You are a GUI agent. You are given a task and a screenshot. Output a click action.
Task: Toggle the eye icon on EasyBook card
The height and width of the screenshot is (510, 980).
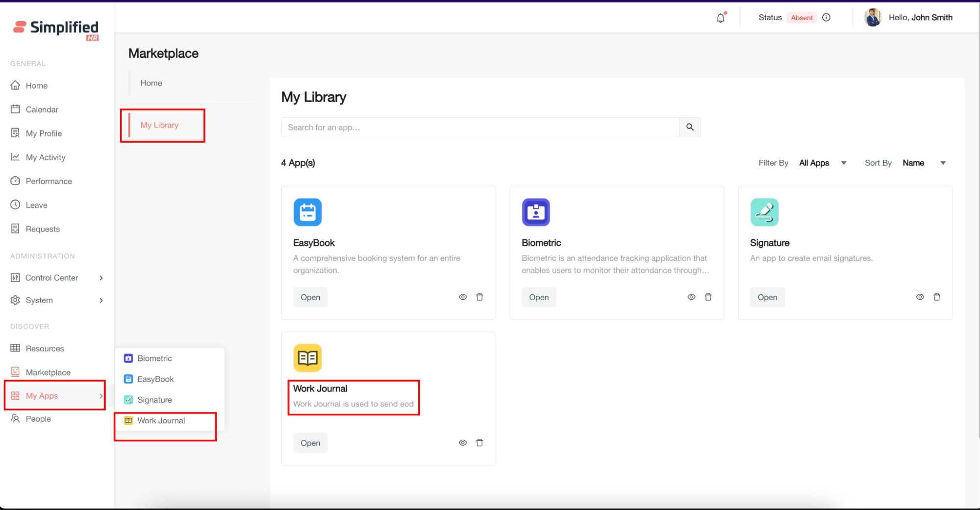462,297
